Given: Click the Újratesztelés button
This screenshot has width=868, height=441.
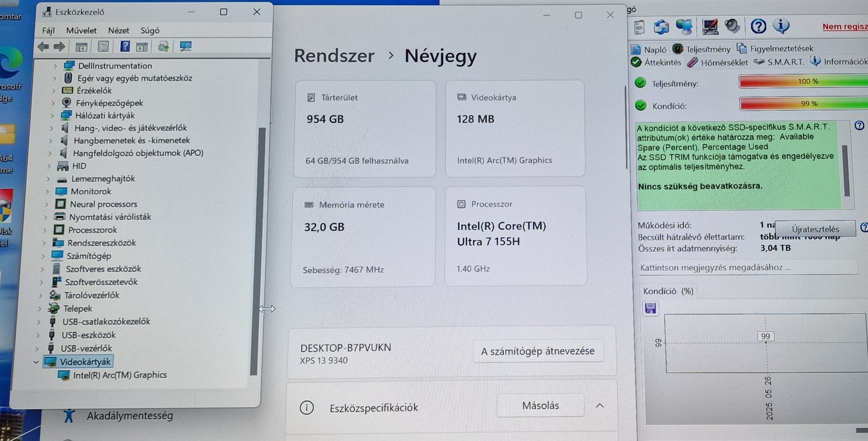Looking at the screenshot, I should 815,229.
